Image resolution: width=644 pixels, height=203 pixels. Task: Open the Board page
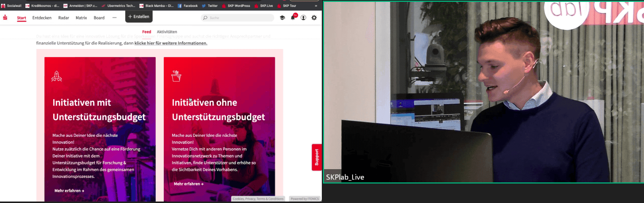coord(99,18)
